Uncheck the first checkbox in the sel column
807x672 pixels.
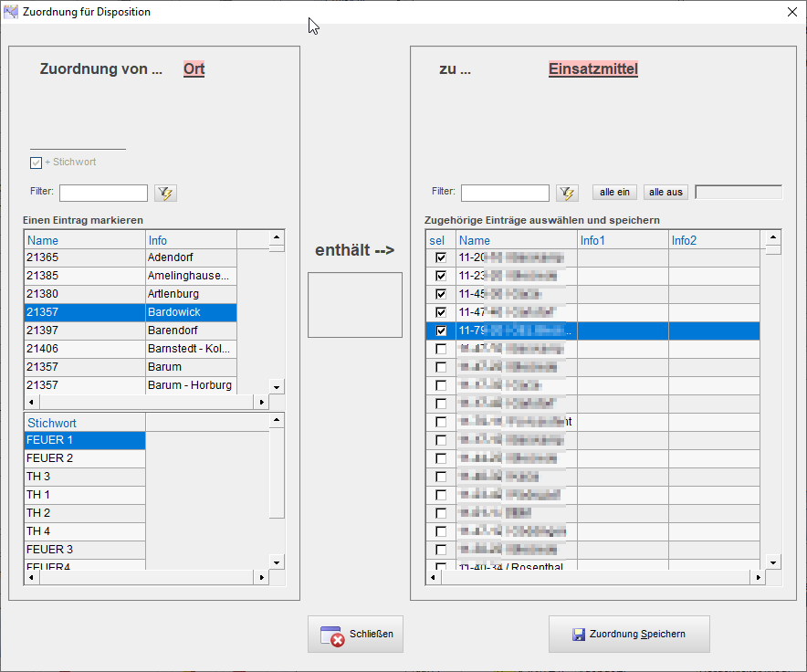[x=441, y=257]
